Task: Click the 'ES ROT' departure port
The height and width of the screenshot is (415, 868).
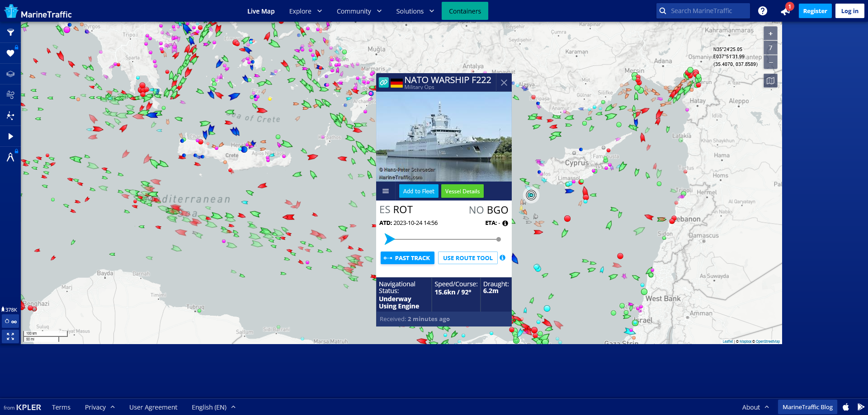Action: click(396, 210)
